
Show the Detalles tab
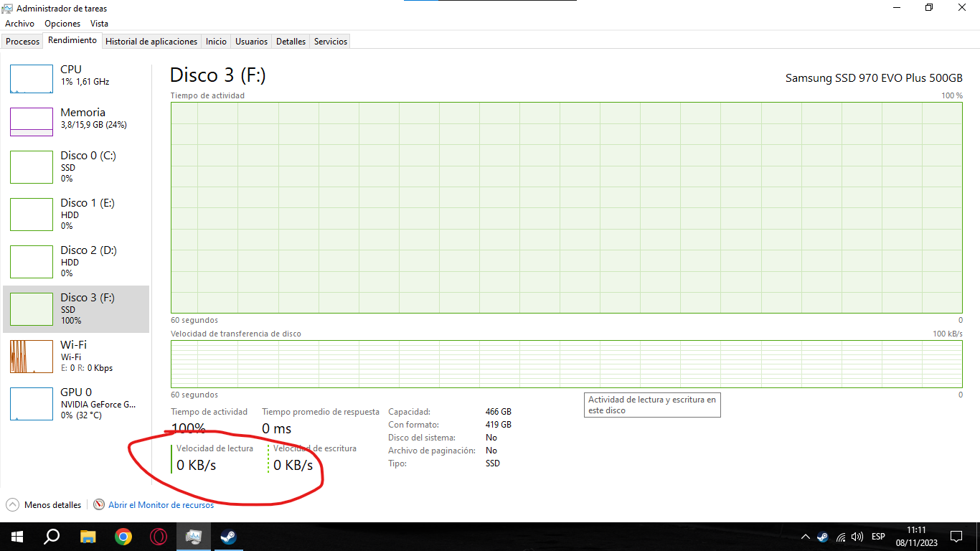tap(291, 42)
